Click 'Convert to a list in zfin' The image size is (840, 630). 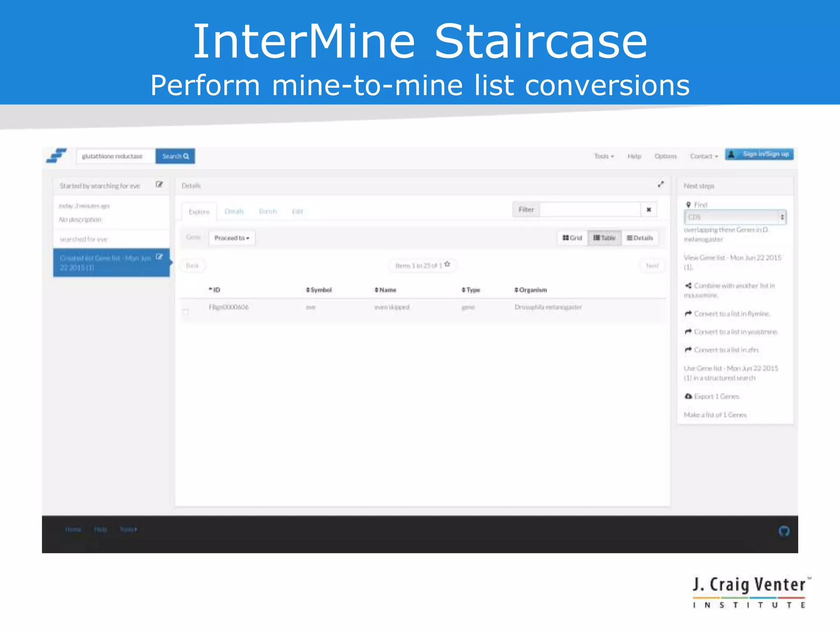click(722, 350)
